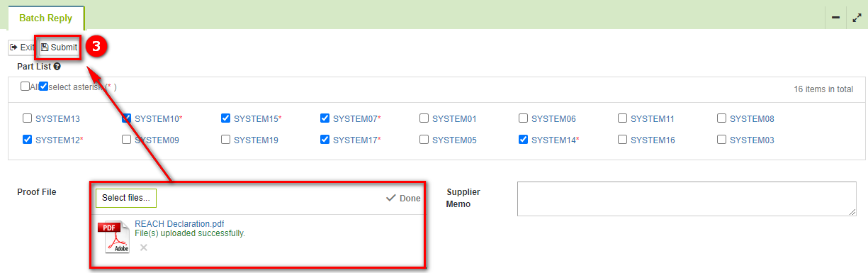Check the SYSTEM03 checkbox
This screenshot has width=868, height=273.
click(x=721, y=140)
